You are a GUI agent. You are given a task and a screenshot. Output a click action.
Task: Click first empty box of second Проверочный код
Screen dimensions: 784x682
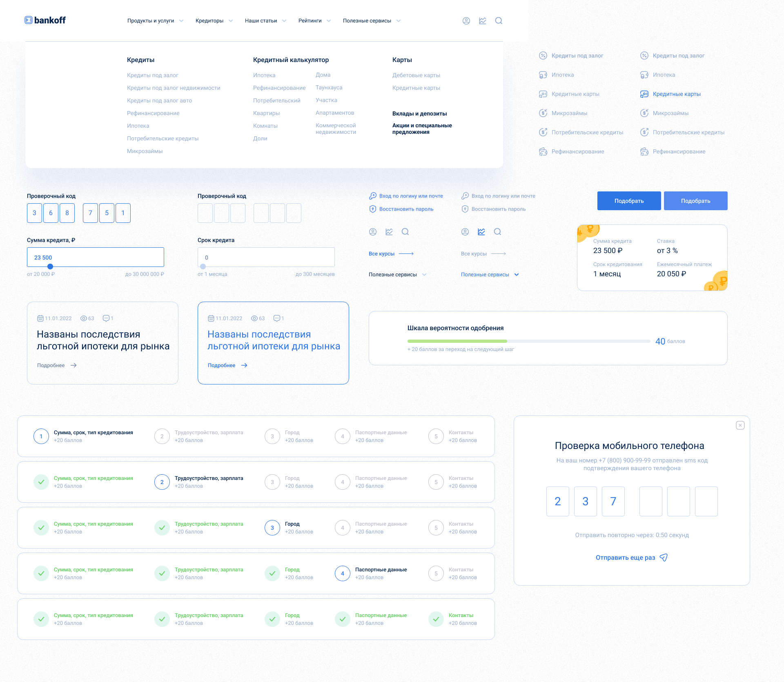tap(205, 213)
